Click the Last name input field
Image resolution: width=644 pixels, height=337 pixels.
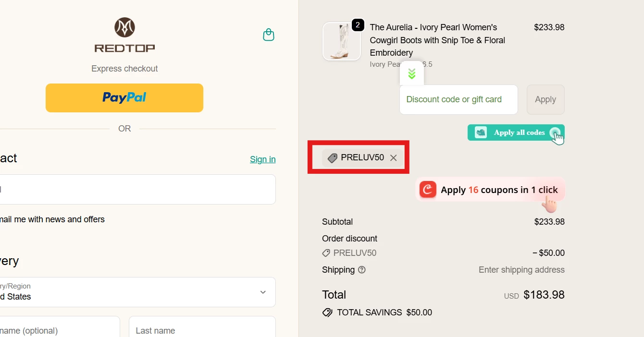[x=202, y=329]
